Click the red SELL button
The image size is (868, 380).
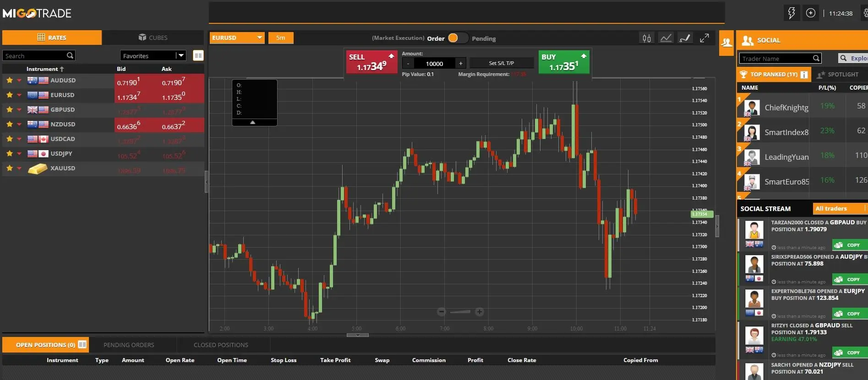coord(371,62)
